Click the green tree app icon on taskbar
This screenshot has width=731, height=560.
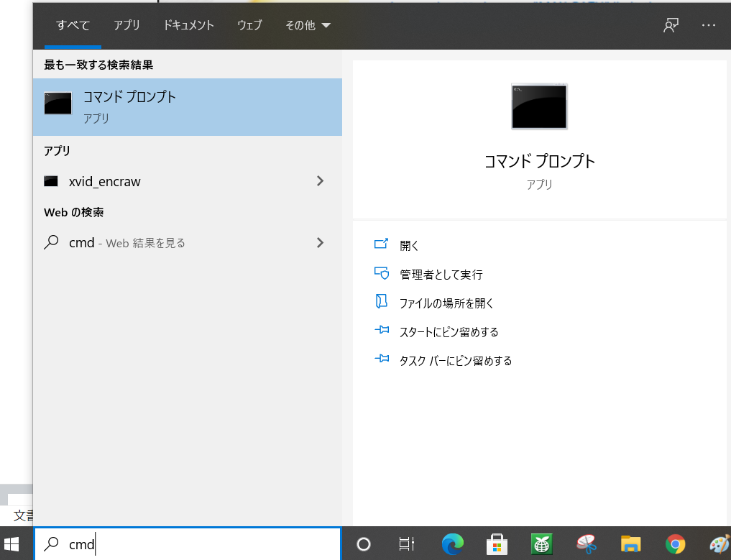(x=541, y=544)
